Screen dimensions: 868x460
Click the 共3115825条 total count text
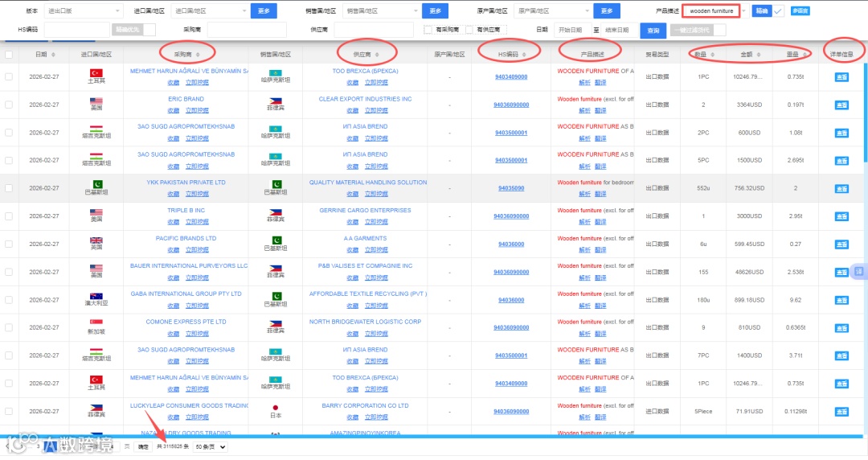(173, 446)
